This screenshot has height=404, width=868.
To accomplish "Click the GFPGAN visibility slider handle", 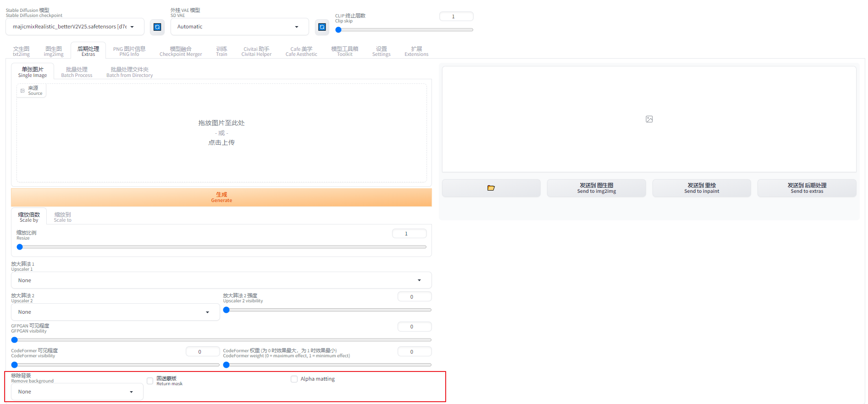I will tap(14, 340).
